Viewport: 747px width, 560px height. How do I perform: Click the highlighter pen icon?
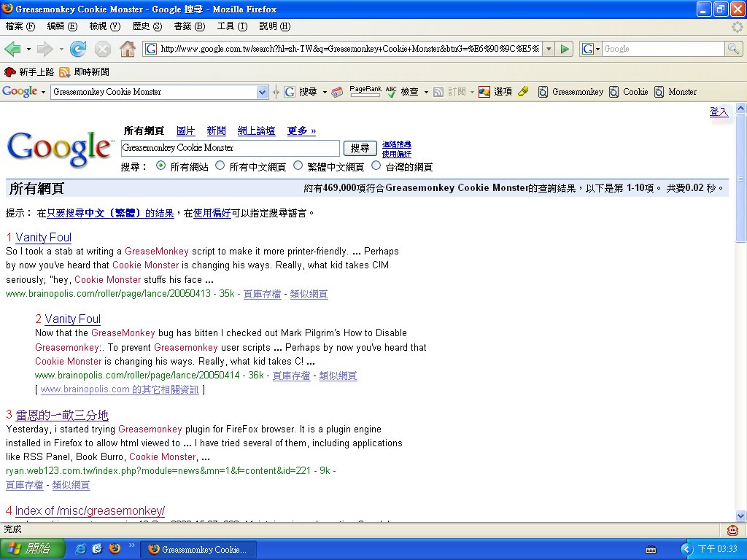tap(523, 91)
